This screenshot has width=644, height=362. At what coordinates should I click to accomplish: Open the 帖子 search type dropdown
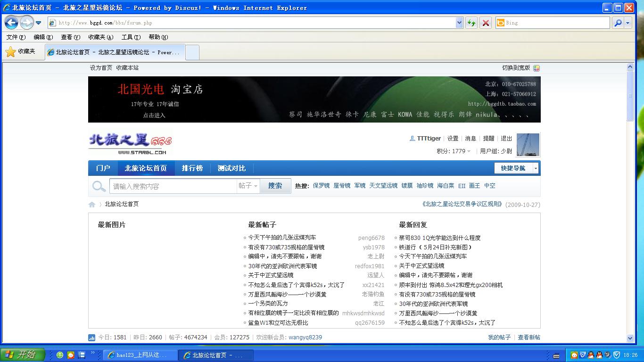coord(248,186)
